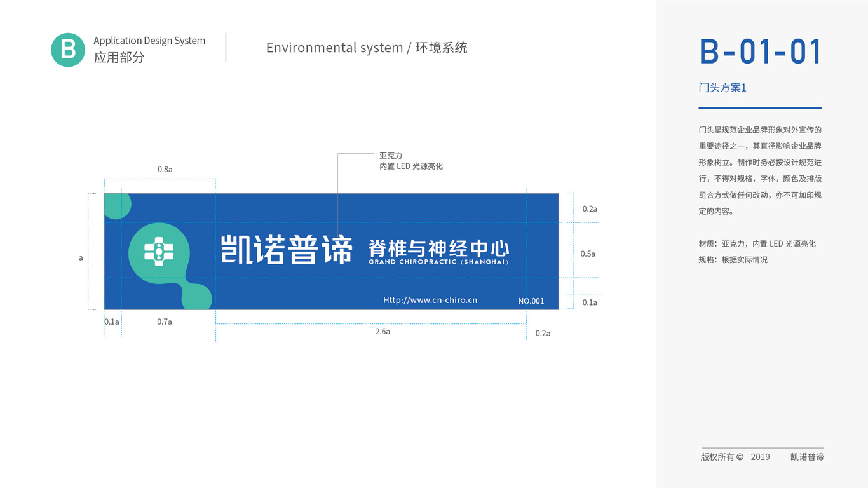Click the '定的内容。' paragraph ending line
This screenshot has width=868, height=488.
coord(716,212)
